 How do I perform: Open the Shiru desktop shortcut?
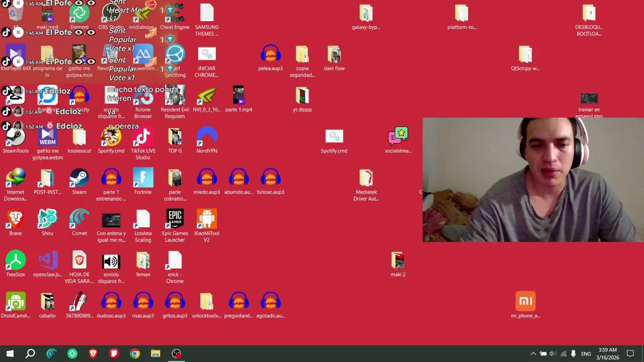[x=47, y=223]
